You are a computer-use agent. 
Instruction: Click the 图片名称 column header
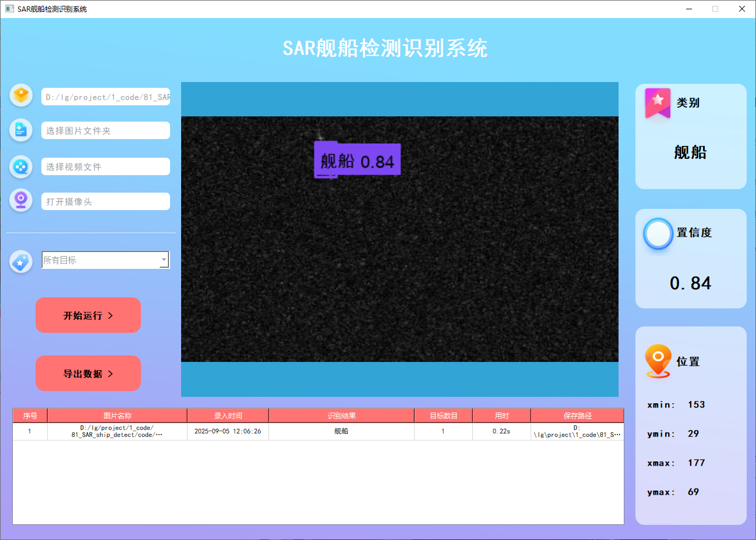(x=117, y=415)
